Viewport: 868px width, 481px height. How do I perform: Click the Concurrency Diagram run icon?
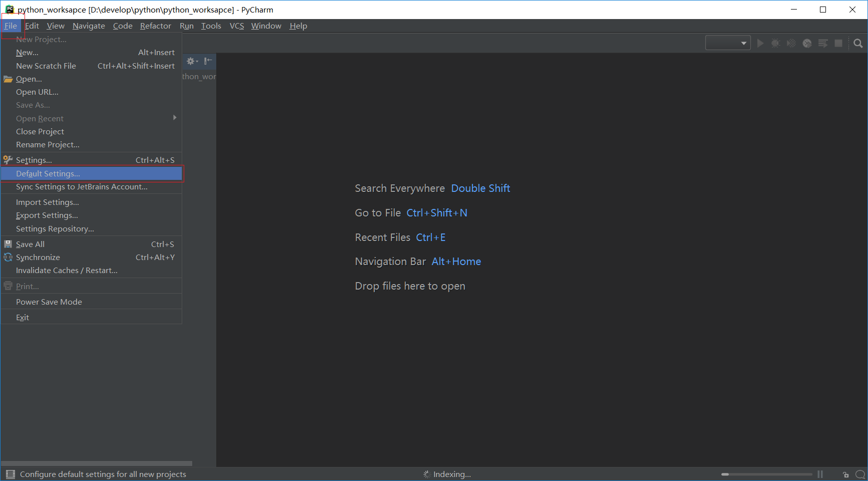pyautogui.click(x=823, y=43)
